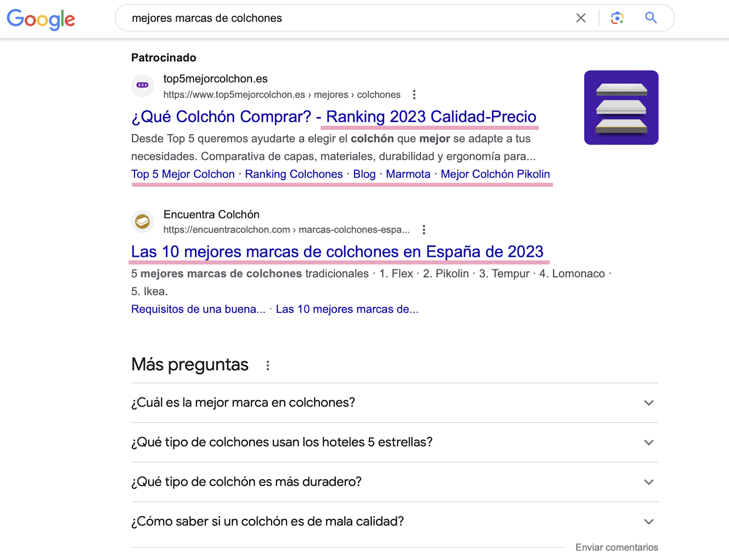Screen dimensions: 729x560
Task: Click the Encuentra Colchón favicon
Action: [142, 221]
